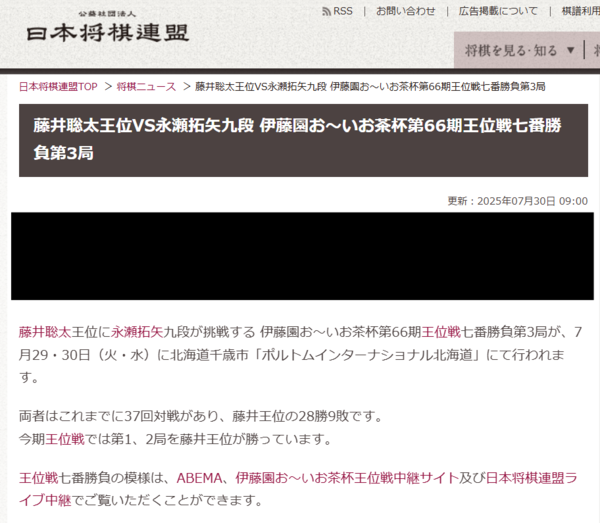600x523 pixels.
Task: Expand the 将棋を見る・知る dropdown arrow
Action: (570, 50)
